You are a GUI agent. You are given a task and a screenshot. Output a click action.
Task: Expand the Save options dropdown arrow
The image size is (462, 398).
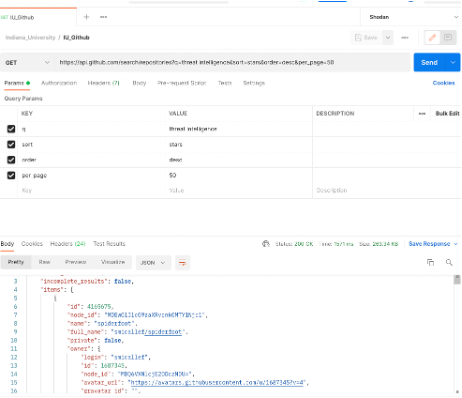(388, 38)
